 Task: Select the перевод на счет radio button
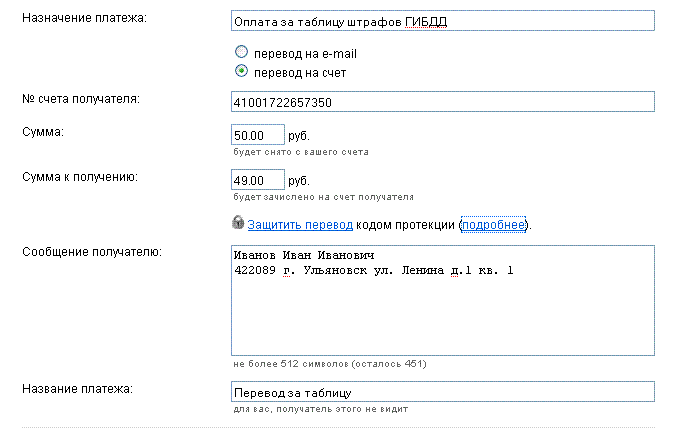pos(241,70)
